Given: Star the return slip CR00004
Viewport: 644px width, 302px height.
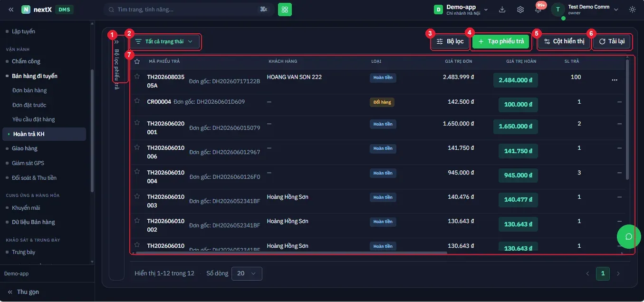Looking at the screenshot, I should click(x=137, y=101).
